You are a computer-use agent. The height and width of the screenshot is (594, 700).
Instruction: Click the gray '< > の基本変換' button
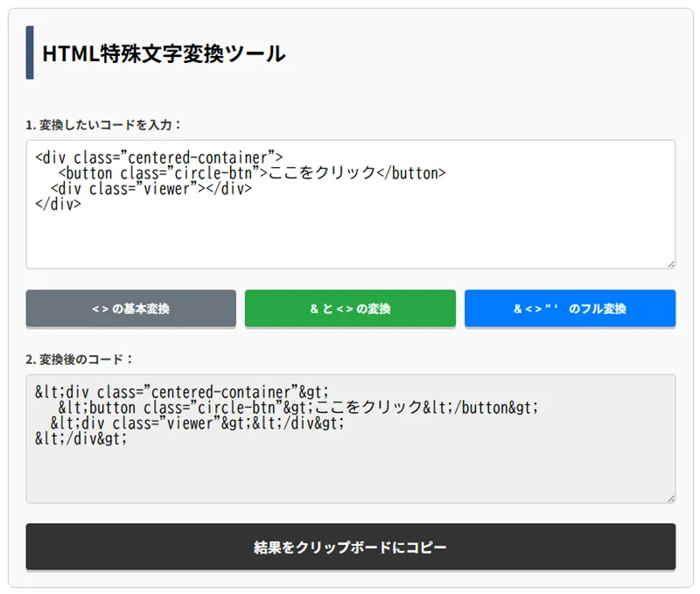coord(130,309)
